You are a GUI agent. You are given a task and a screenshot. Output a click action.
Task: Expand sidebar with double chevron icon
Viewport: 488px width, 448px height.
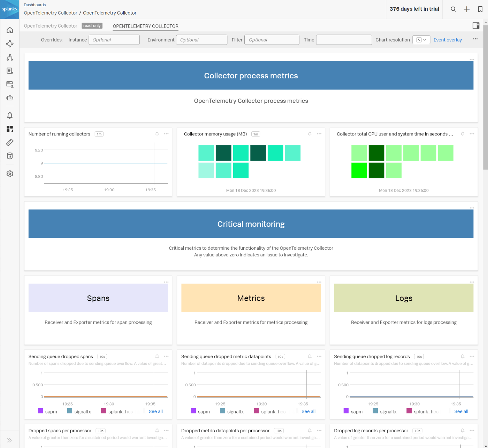click(9, 440)
